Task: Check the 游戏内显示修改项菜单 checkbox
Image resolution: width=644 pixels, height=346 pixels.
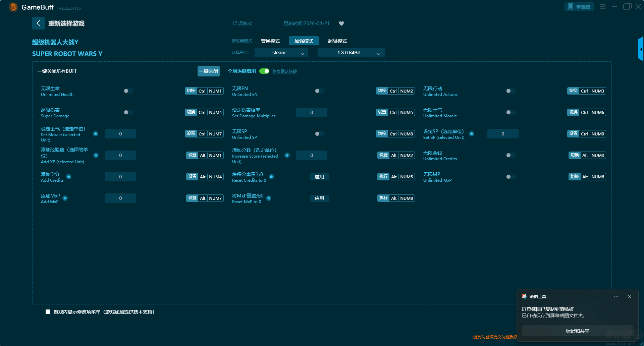Action: pos(48,312)
